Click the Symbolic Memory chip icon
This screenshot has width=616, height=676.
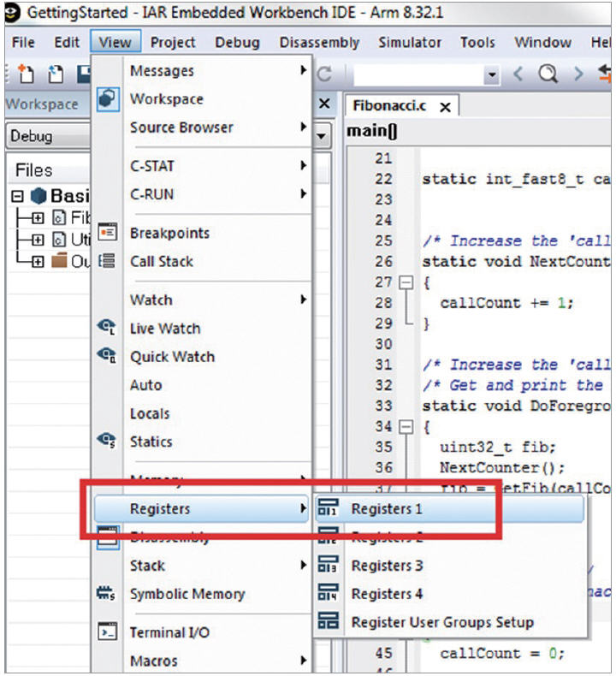108,594
